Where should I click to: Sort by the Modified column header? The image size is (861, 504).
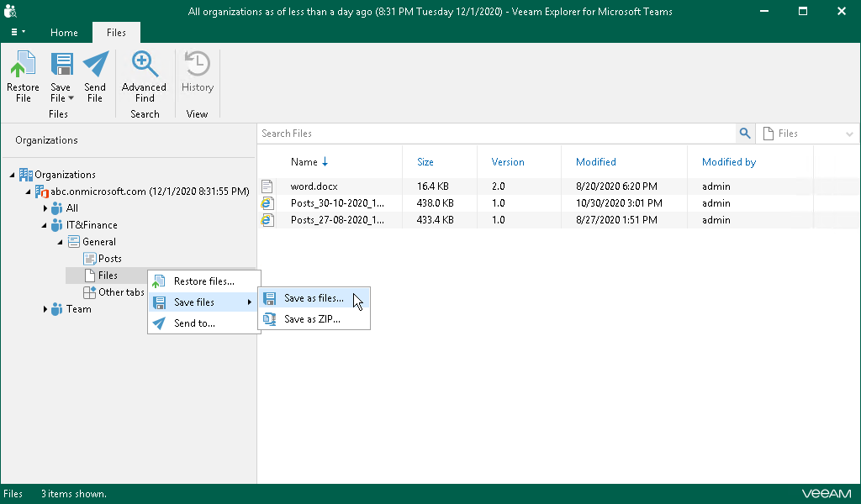595,162
